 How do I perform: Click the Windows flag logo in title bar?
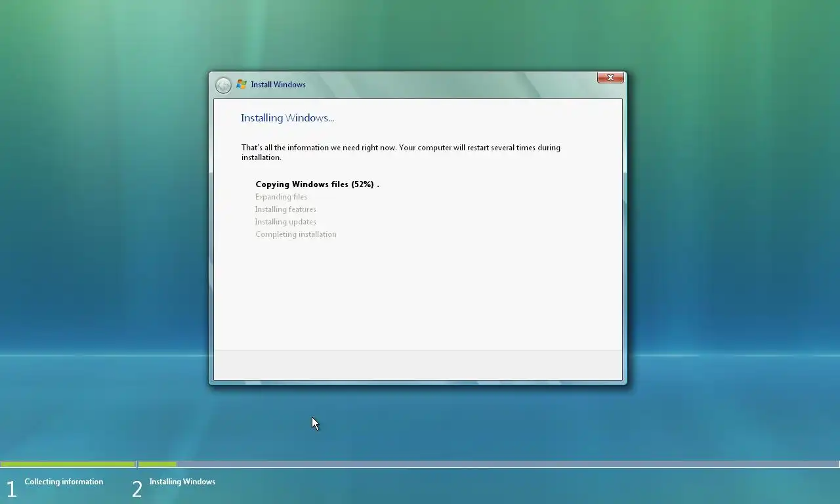(x=241, y=85)
